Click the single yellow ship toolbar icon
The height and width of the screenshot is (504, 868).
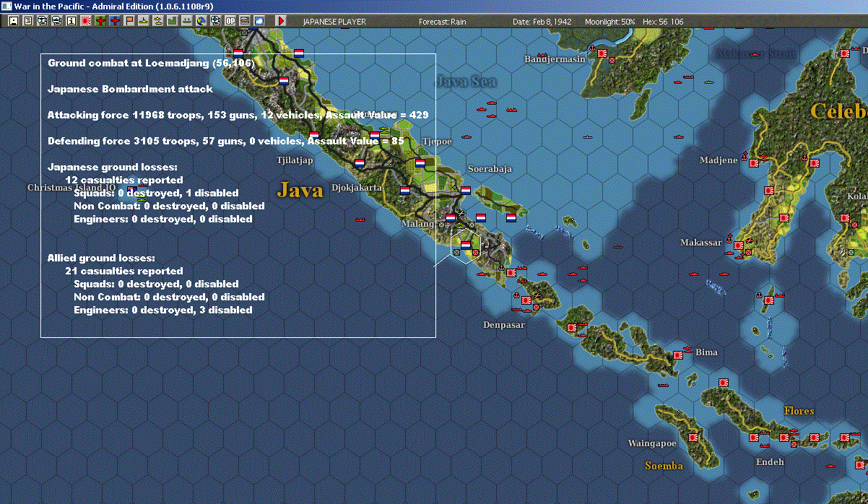pyautogui.click(x=143, y=21)
